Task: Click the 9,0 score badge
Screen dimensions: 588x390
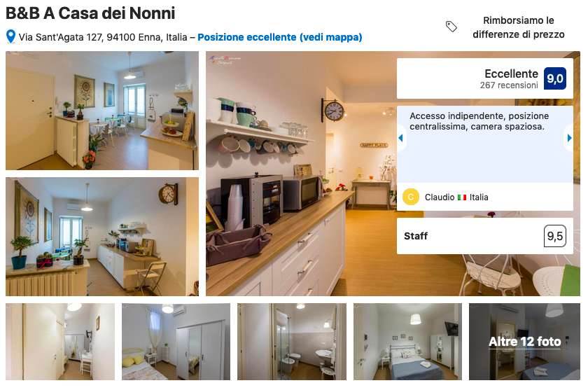Action: (554, 78)
